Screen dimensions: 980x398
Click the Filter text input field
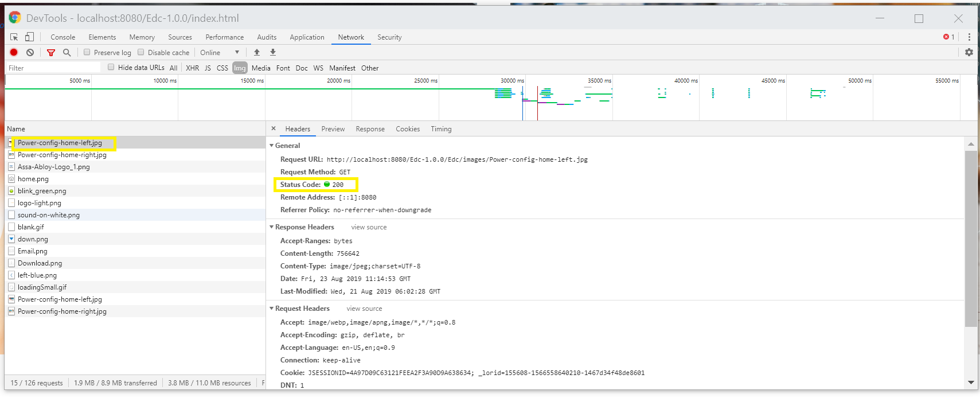(52, 68)
